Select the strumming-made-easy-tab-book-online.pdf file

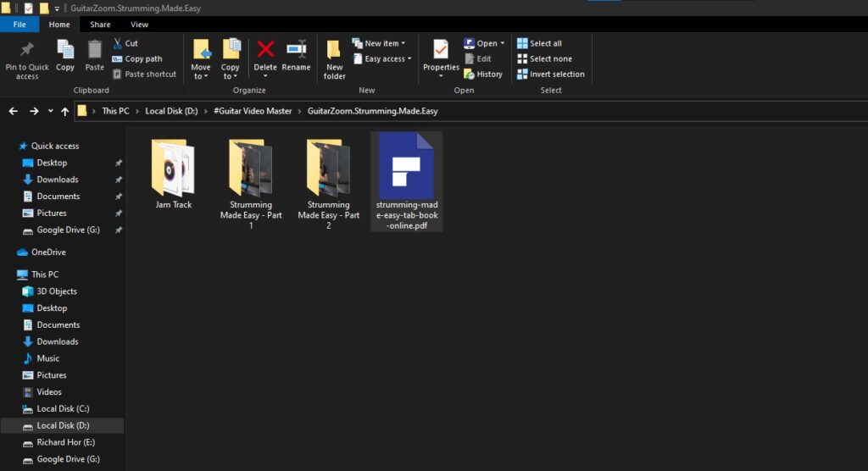(x=406, y=180)
